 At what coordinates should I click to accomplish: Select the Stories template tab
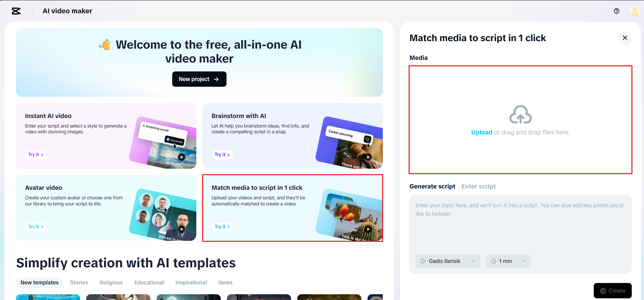[79, 283]
